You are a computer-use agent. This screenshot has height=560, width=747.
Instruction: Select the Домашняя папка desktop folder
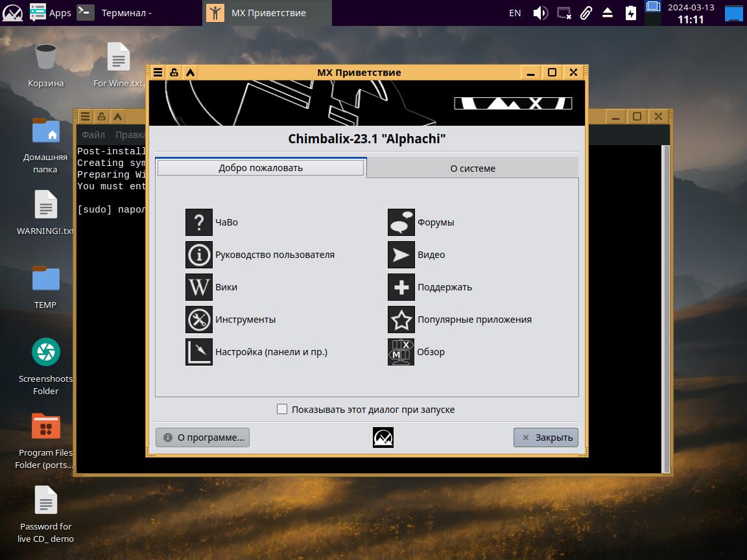46,146
